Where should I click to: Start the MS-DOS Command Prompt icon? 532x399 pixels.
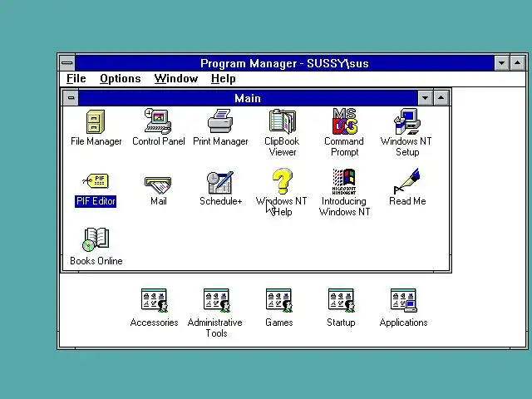(345, 121)
